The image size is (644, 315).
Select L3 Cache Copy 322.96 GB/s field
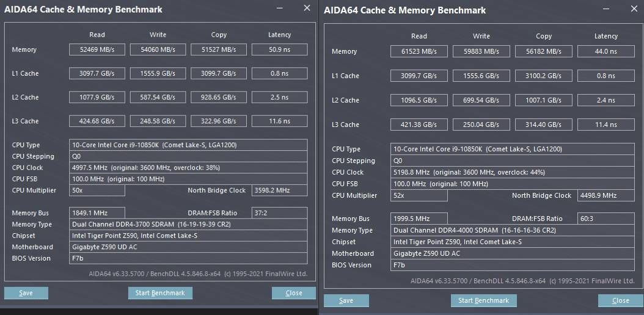click(219, 121)
